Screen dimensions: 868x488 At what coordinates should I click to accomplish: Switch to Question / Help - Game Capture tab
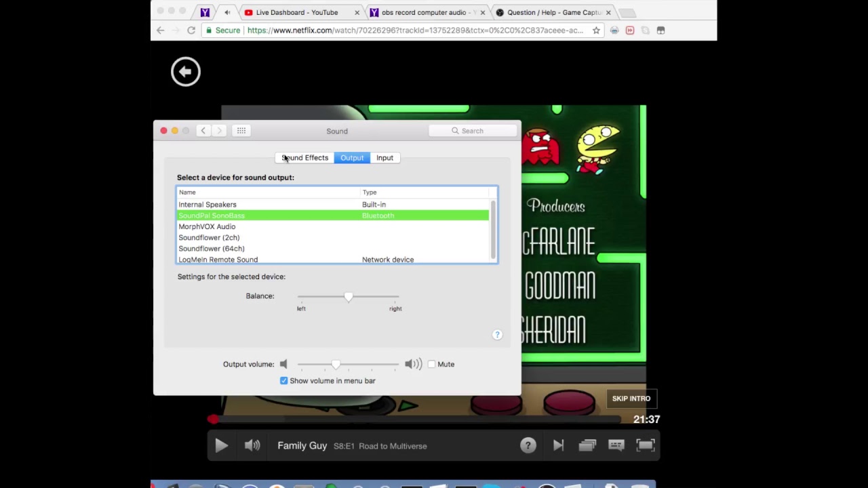point(554,12)
